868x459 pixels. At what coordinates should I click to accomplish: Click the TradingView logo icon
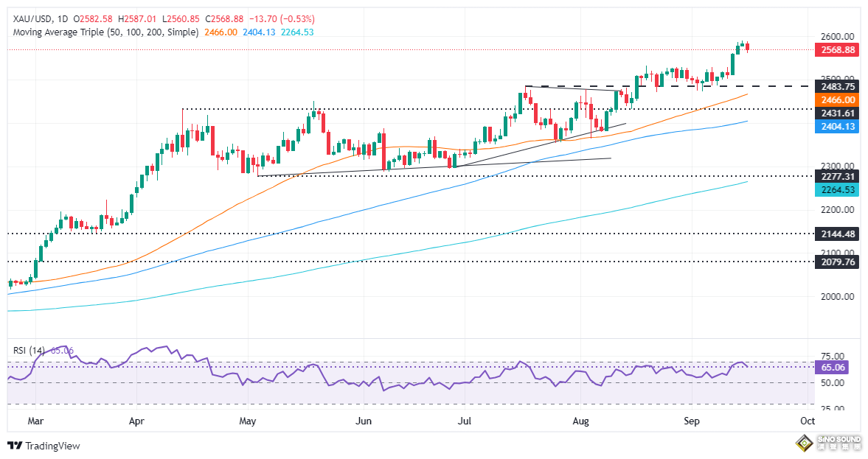tap(15, 446)
